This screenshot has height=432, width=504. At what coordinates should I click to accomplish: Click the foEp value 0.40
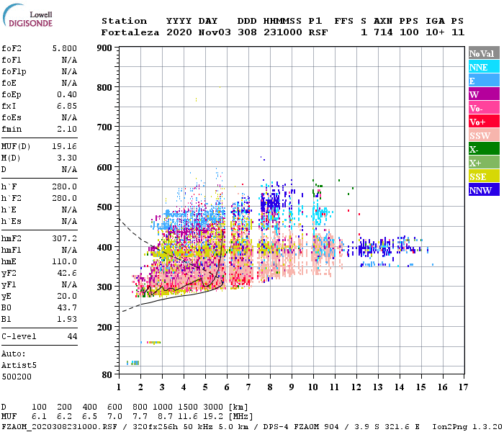tap(67, 94)
